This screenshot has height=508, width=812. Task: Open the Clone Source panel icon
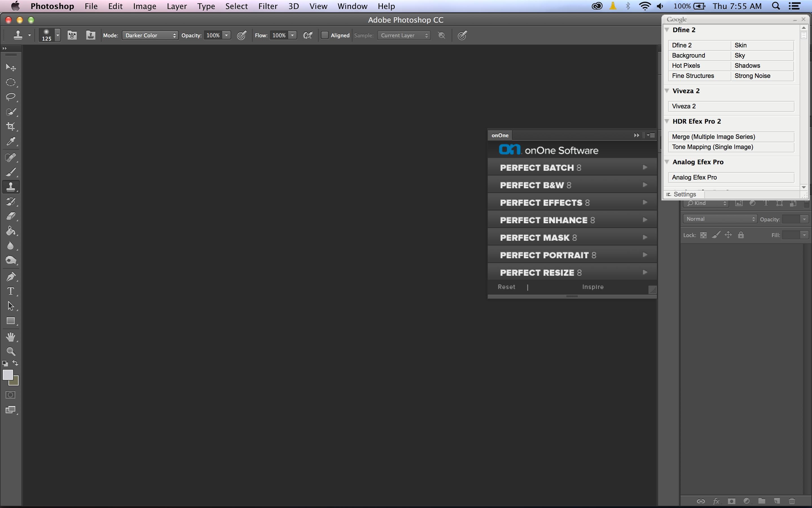coord(90,35)
